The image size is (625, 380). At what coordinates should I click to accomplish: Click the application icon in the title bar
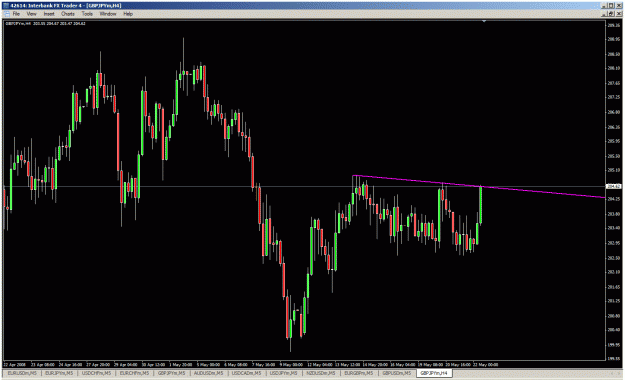[6, 5]
